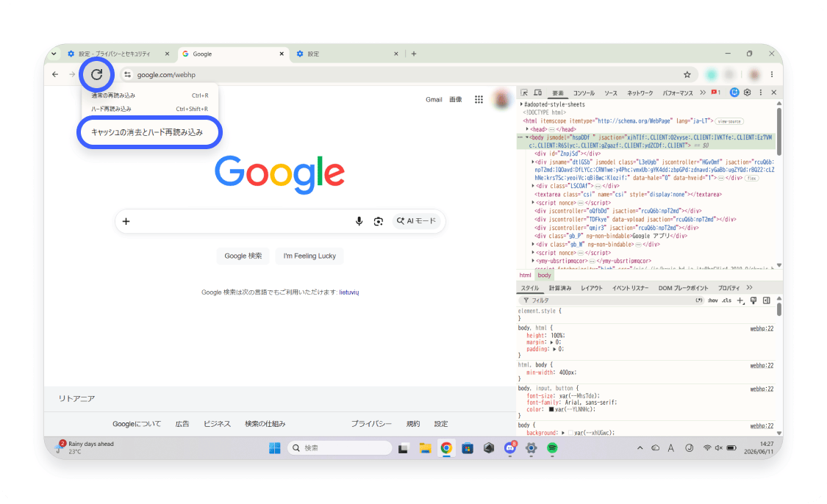Screen dimensions: 827x504
Task: Click the blue AI assistance icon in DevTools
Action: (734, 93)
